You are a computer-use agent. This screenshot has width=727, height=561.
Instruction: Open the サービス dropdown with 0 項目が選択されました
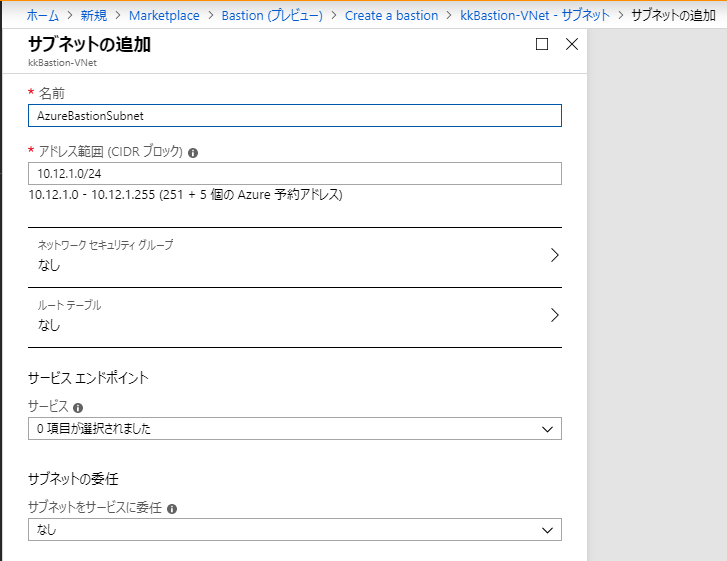pyautogui.click(x=295, y=428)
